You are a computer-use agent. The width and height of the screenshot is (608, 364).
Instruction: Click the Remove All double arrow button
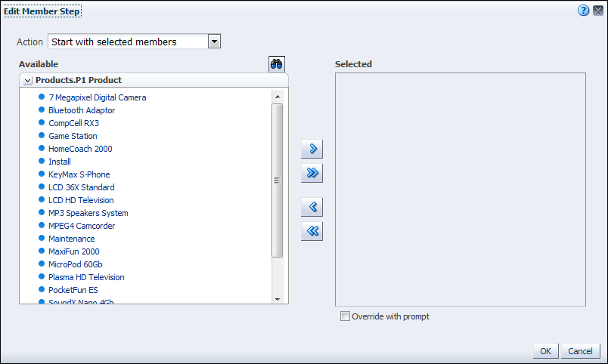[312, 232]
